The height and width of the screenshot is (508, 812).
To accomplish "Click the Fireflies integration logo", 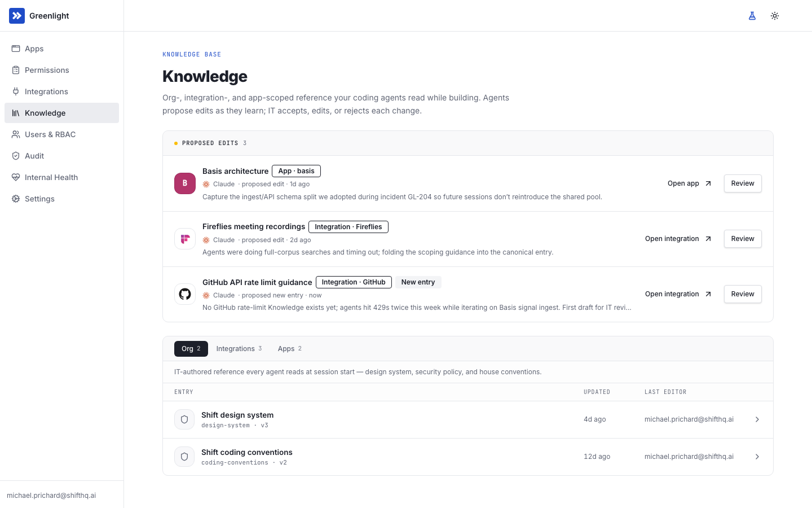I will pyautogui.click(x=185, y=239).
